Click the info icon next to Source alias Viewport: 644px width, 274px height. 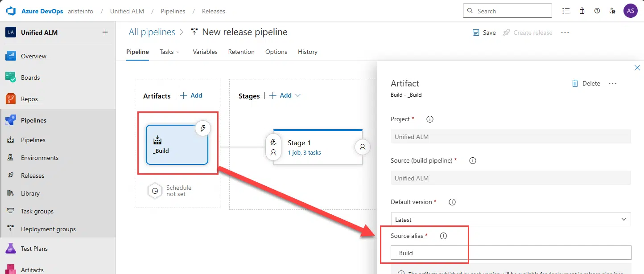pos(443,236)
